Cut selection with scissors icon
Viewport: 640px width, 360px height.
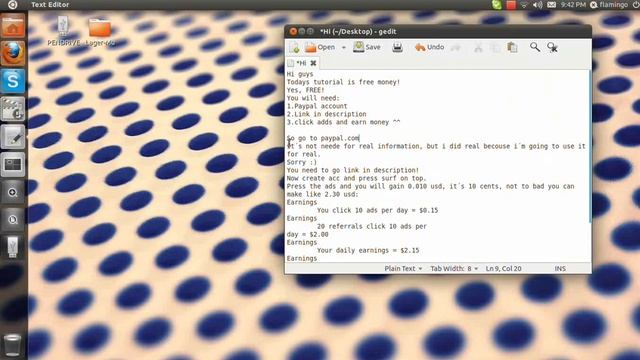click(x=478, y=48)
